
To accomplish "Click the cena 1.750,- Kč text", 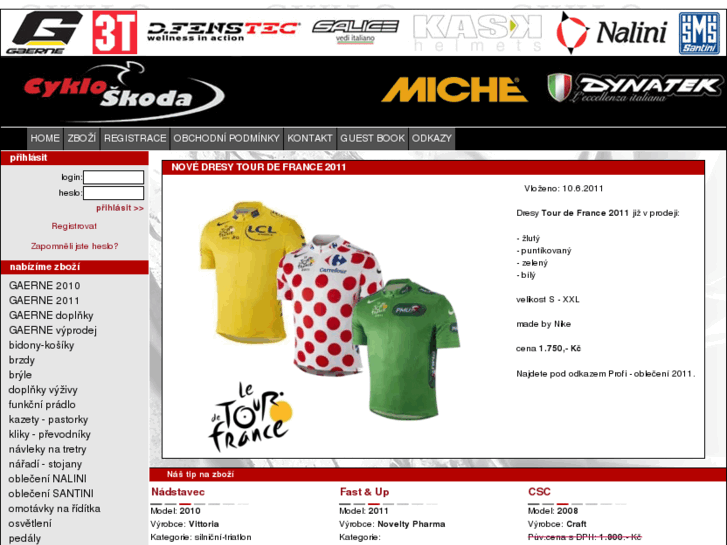I will click(x=548, y=348).
